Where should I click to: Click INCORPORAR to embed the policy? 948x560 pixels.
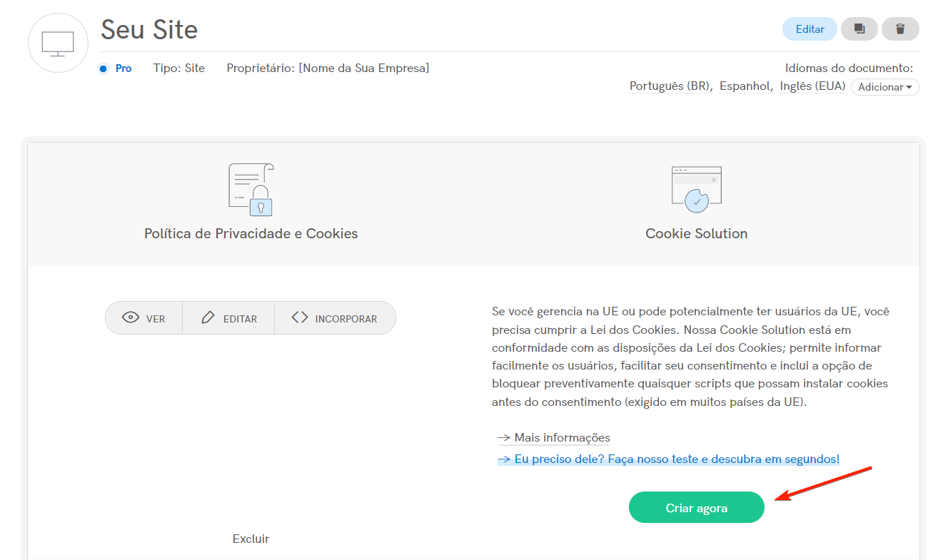[336, 317]
